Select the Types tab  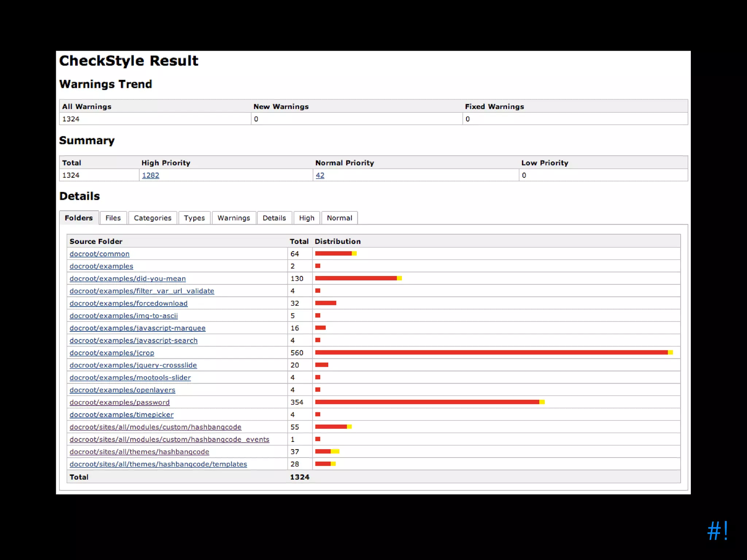pos(194,218)
